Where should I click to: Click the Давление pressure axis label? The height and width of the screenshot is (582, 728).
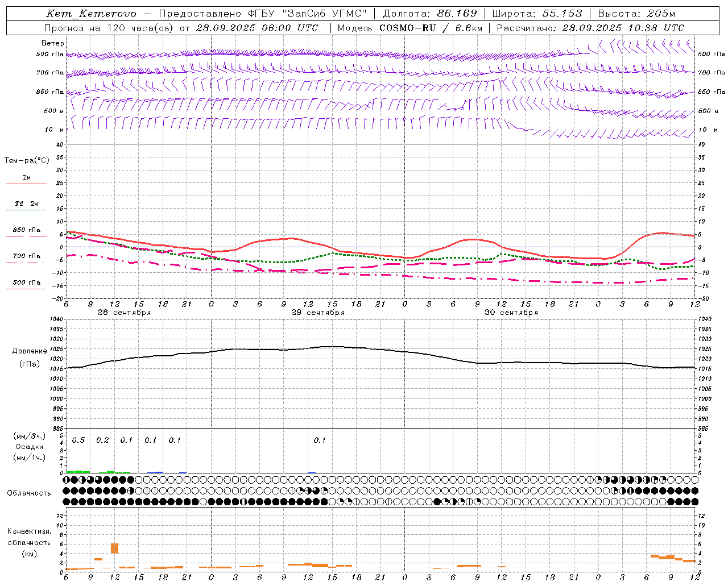(30, 351)
